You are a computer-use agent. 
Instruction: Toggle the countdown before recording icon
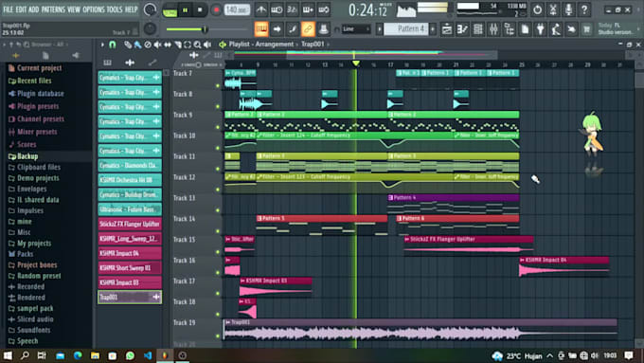pyautogui.click(x=292, y=9)
